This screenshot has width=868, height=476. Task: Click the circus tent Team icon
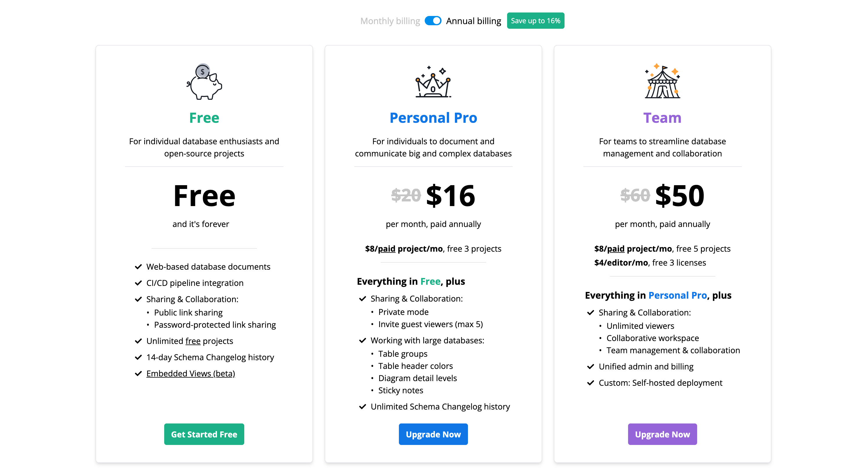[x=662, y=82]
